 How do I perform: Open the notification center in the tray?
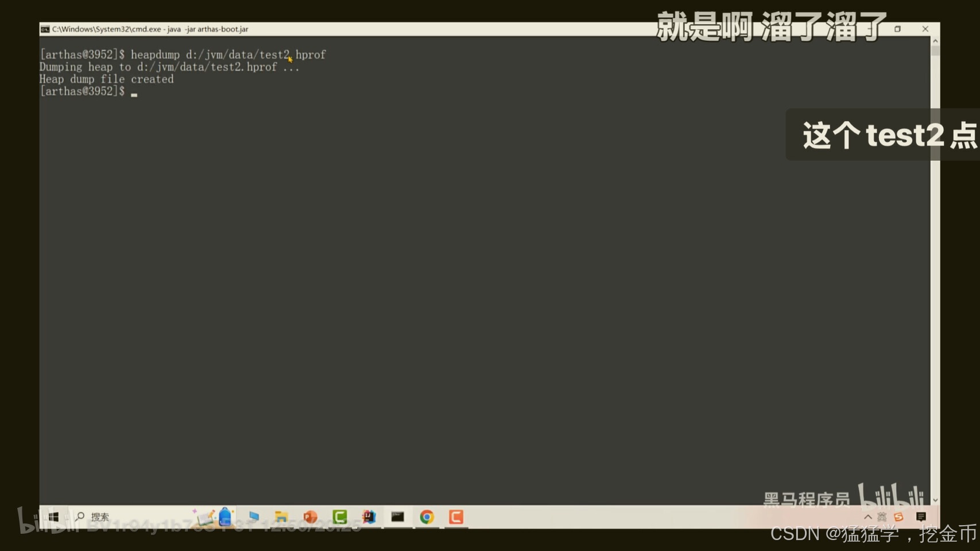coord(921,517)
